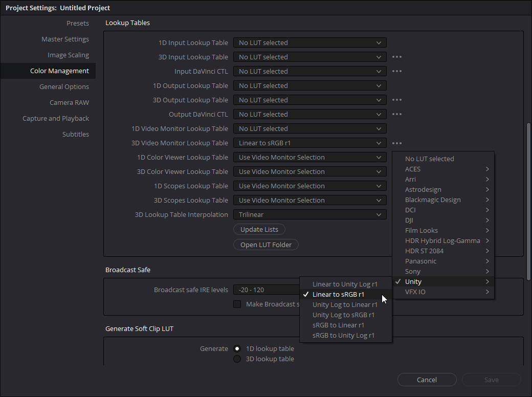Click the Output DaVinci CTL ellipsis icon

point(396,114)
